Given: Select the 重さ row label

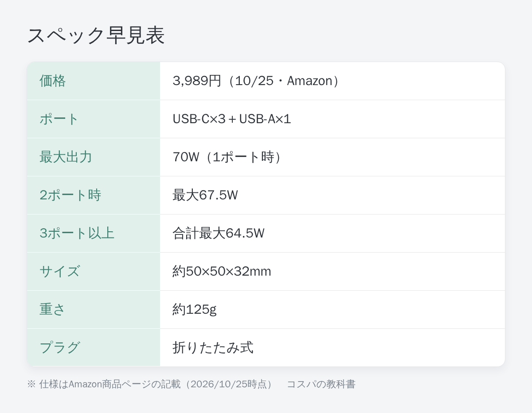Looking at the screenshot, I should tap(52, 309).
